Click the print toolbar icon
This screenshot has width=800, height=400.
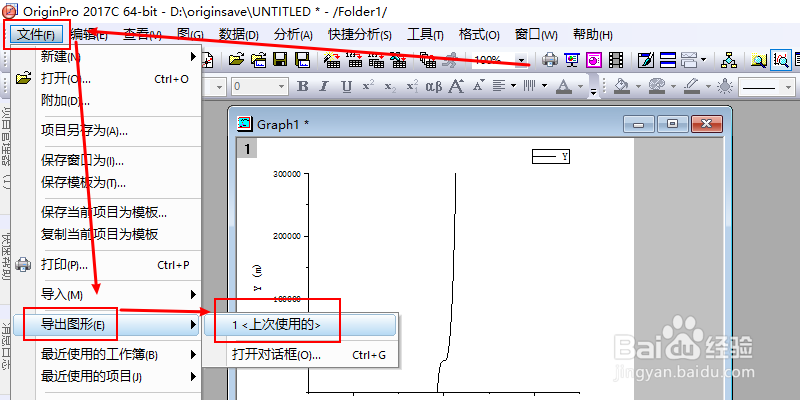(549, 60)
